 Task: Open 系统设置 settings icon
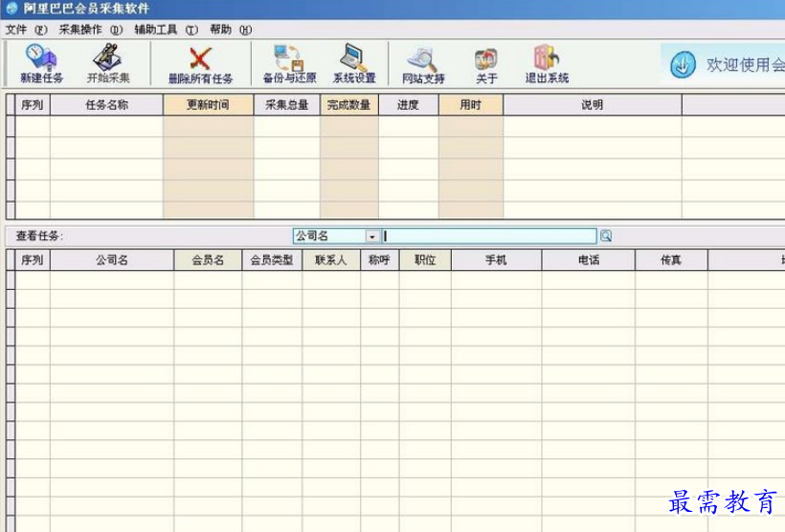(x=354, y=63)
